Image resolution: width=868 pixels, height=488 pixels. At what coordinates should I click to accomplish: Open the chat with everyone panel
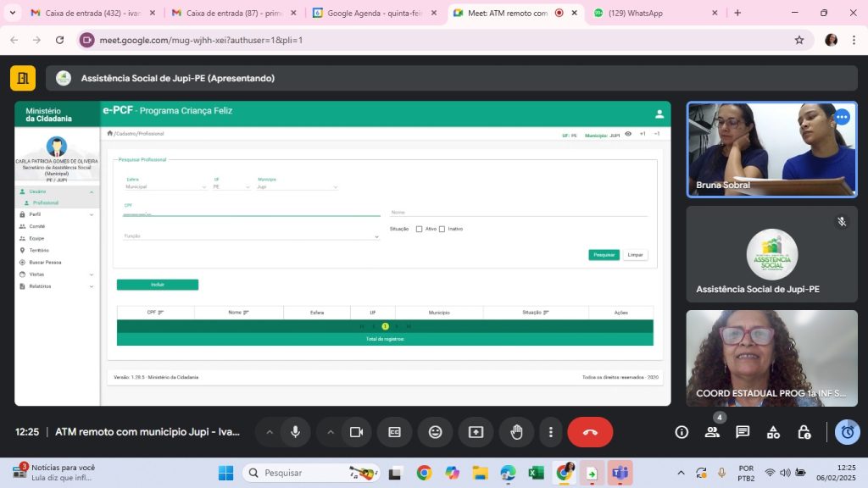(743, 432)
